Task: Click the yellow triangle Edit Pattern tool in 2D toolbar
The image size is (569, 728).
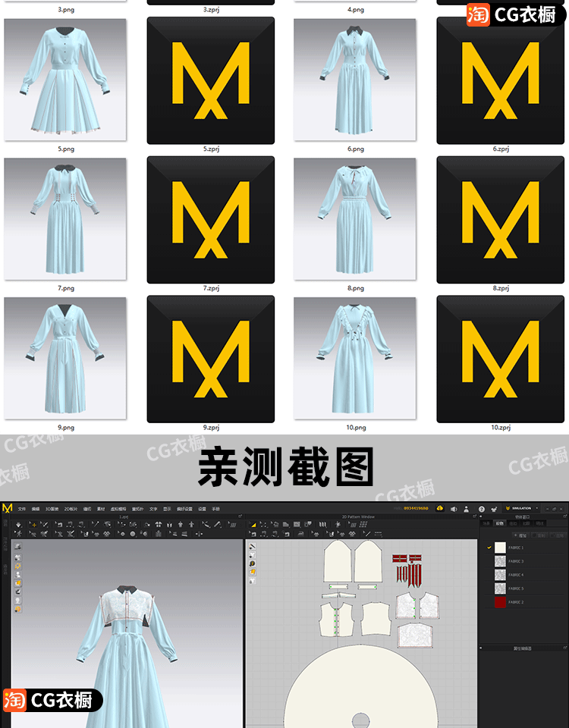Action: tap(253, 525)
